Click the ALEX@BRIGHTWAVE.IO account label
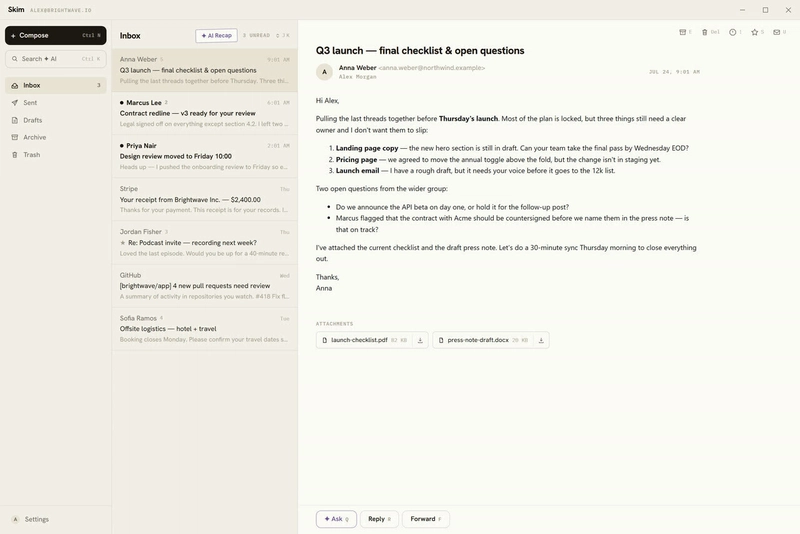Screen dimensions: 800x534 click(x=61, y=10)
